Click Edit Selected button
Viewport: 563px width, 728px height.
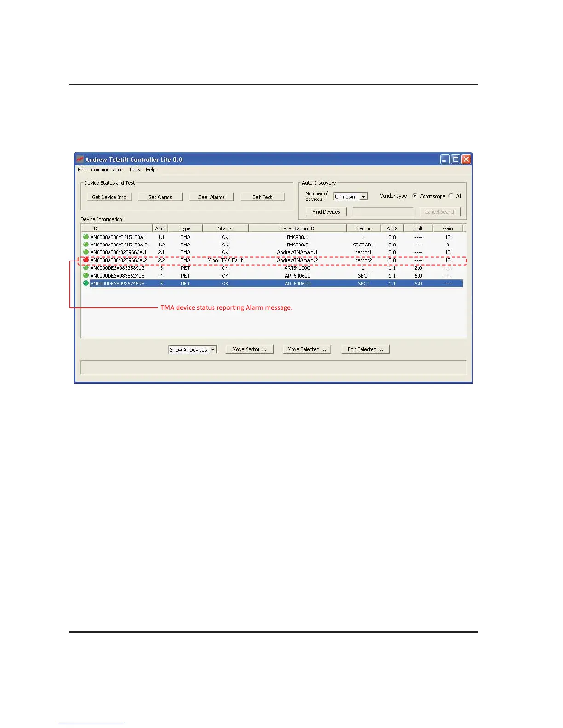click(365, 349)
